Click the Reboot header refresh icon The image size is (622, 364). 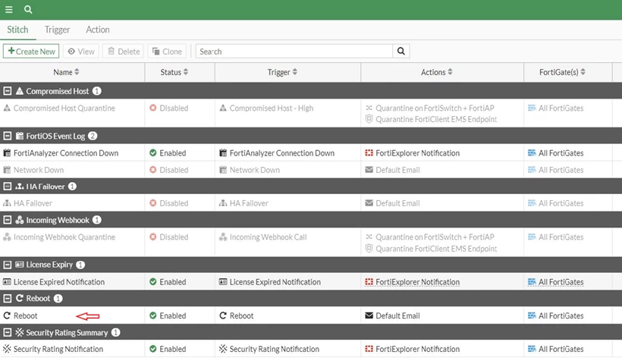click(20, 298)
